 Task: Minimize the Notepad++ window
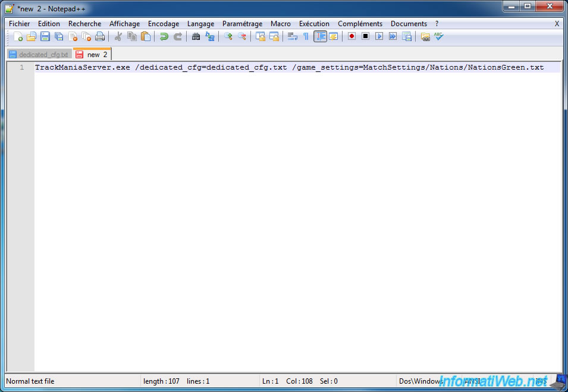click(511, 6)
